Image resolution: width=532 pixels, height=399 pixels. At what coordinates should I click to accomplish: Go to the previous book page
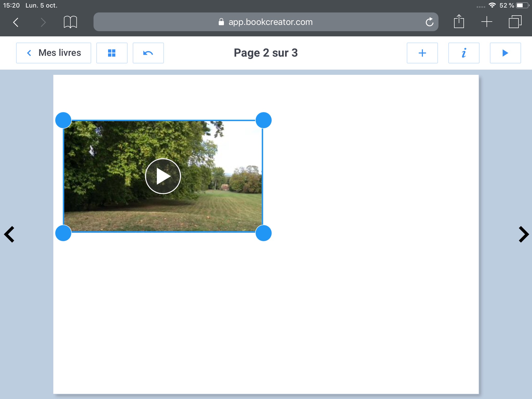click(9, 234)
